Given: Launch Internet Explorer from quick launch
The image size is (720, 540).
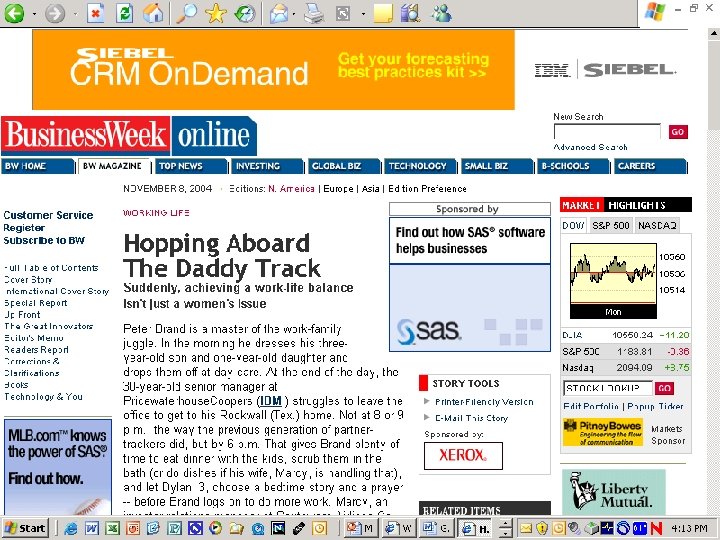Looking at the screenshot, I should (71, 528).
